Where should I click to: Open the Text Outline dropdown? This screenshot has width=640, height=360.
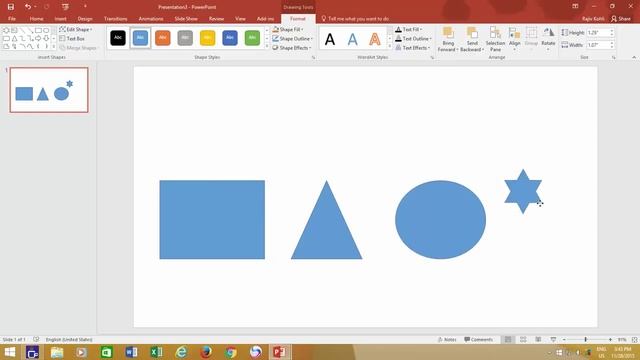pyautogui.click(x=413, y=38)
